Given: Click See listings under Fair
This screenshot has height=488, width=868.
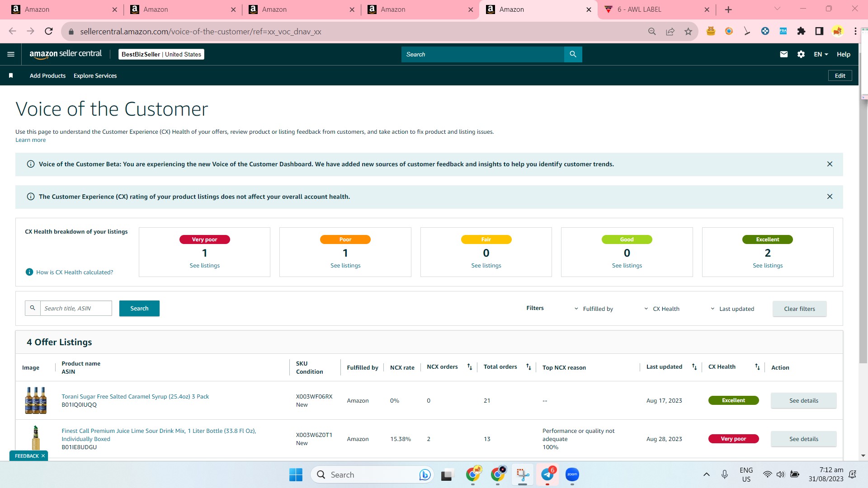Looking at the screenshot, I should coord(486,266).
